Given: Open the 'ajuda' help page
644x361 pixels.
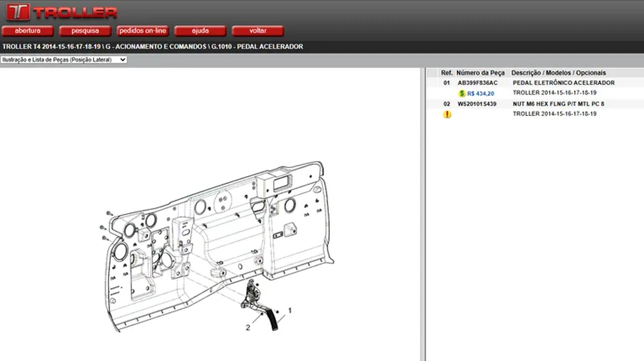Looking at the screenshot, I should tap(200, 31).
